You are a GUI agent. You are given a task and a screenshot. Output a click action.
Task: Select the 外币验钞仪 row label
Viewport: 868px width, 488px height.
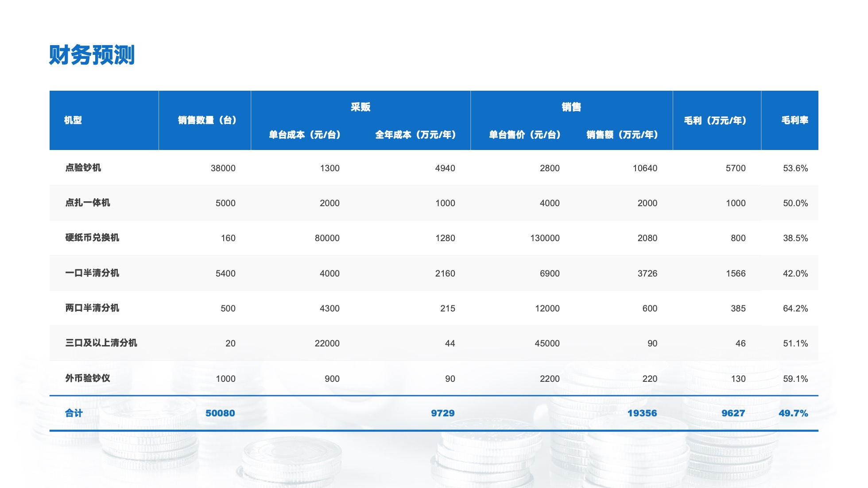click(x=88, y=378)
